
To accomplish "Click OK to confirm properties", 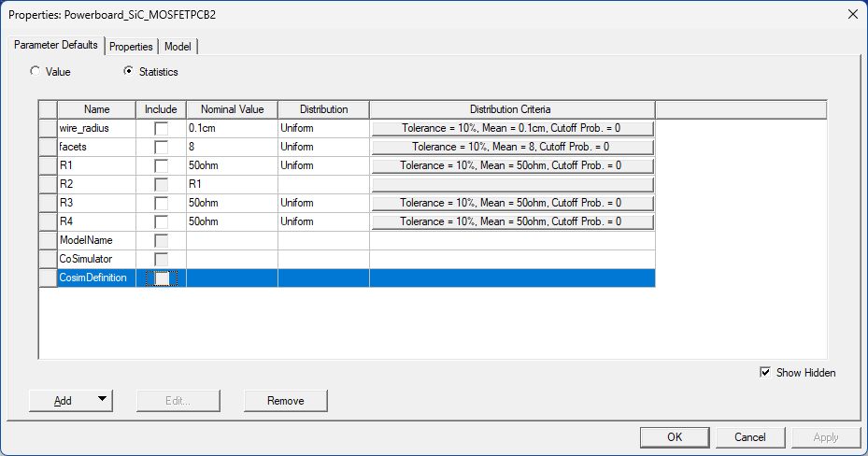I will tap(675, 437).
